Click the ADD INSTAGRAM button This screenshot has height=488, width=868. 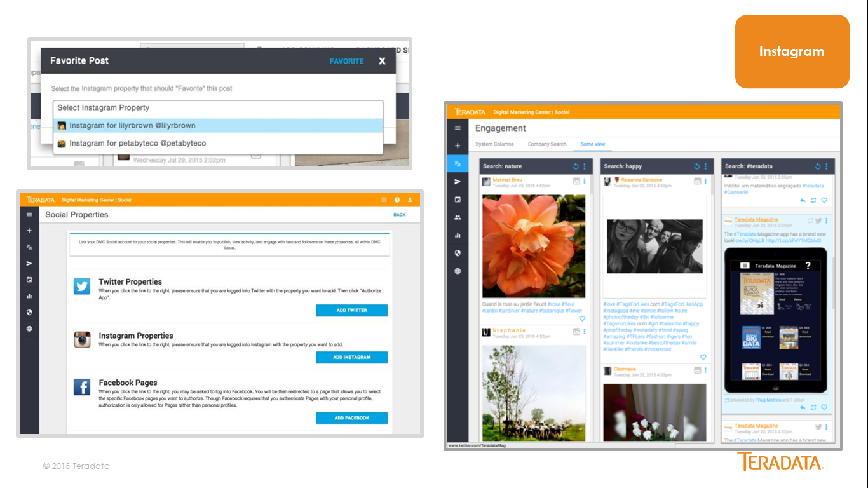point(351,357)
